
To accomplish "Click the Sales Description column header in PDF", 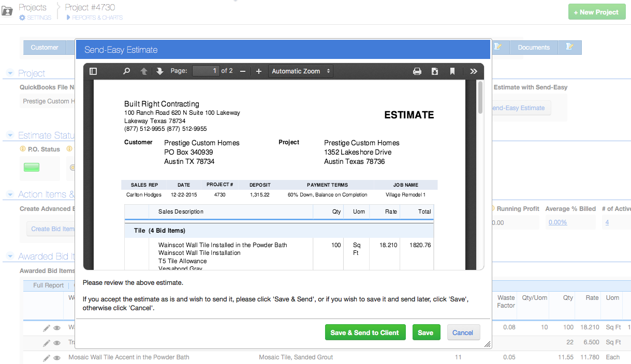I will pos(181,211).
